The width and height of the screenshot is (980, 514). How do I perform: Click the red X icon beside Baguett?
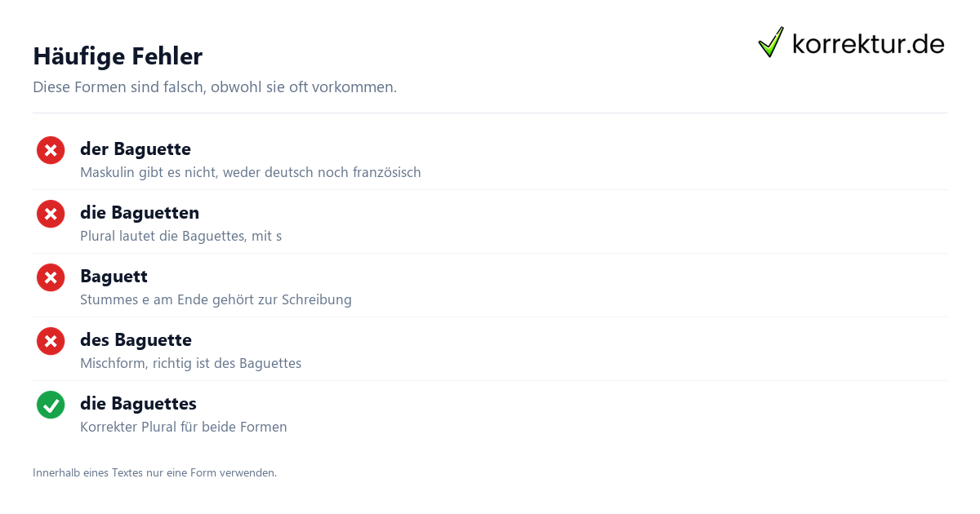pos(51,277)
